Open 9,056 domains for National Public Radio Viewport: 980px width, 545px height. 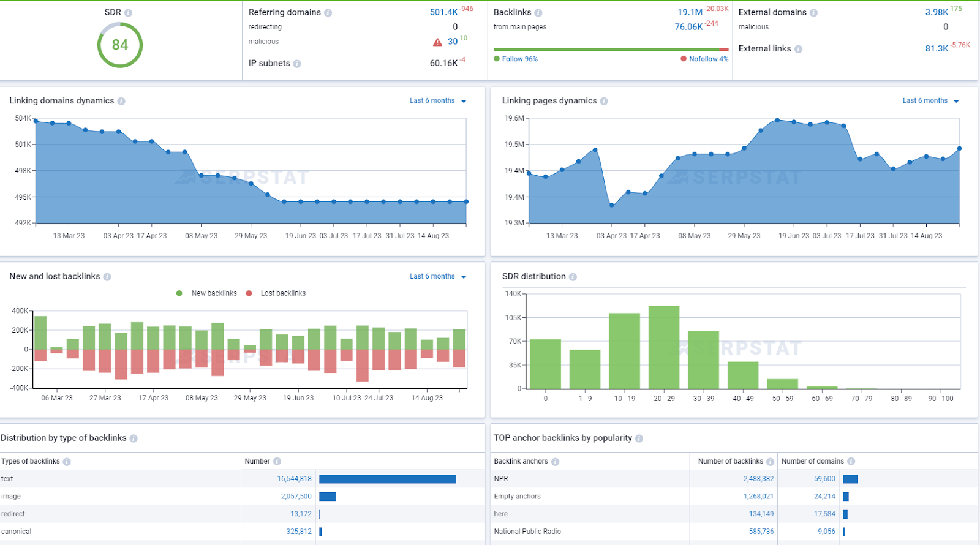point(826,532)
